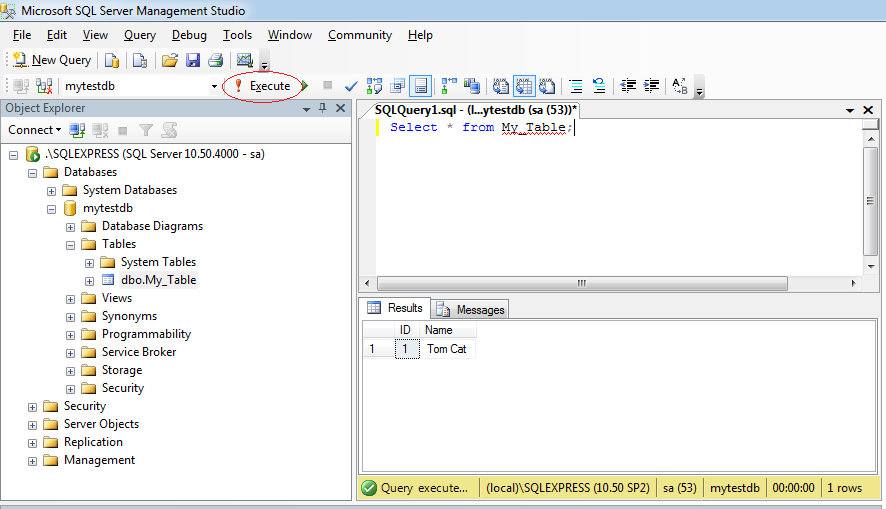Toggle Include Actual Execution Plan icon
Screen dimensions: 886x509
tap(449, 86)
